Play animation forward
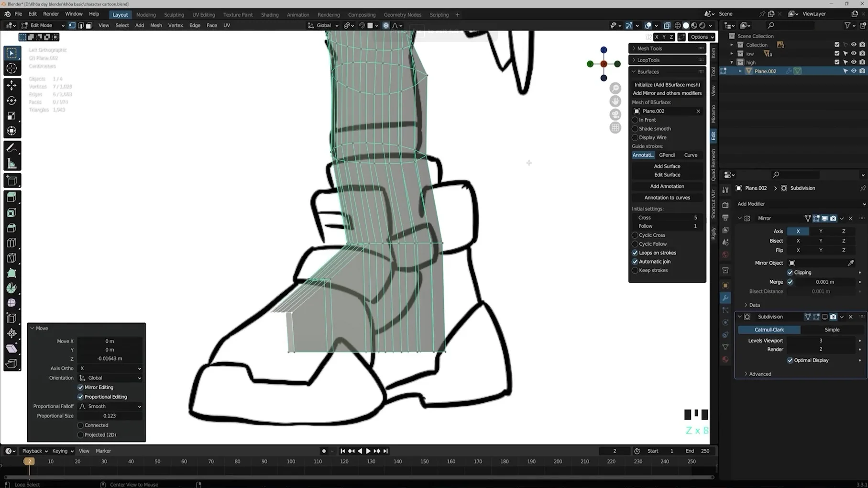 point(368,451)
